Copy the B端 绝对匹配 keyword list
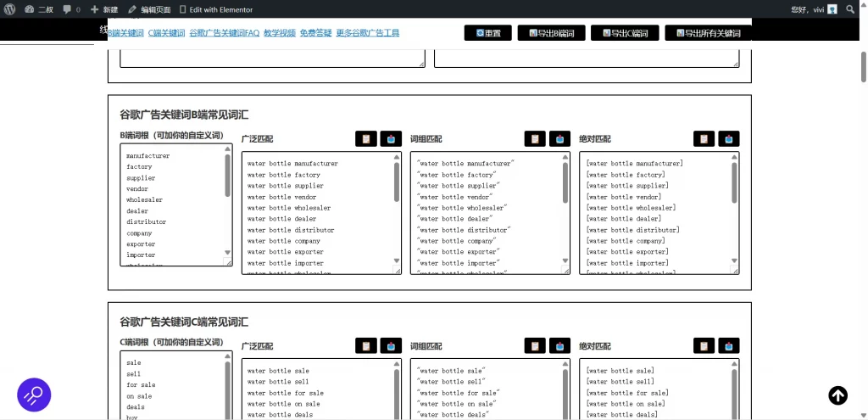 point(704,138)
